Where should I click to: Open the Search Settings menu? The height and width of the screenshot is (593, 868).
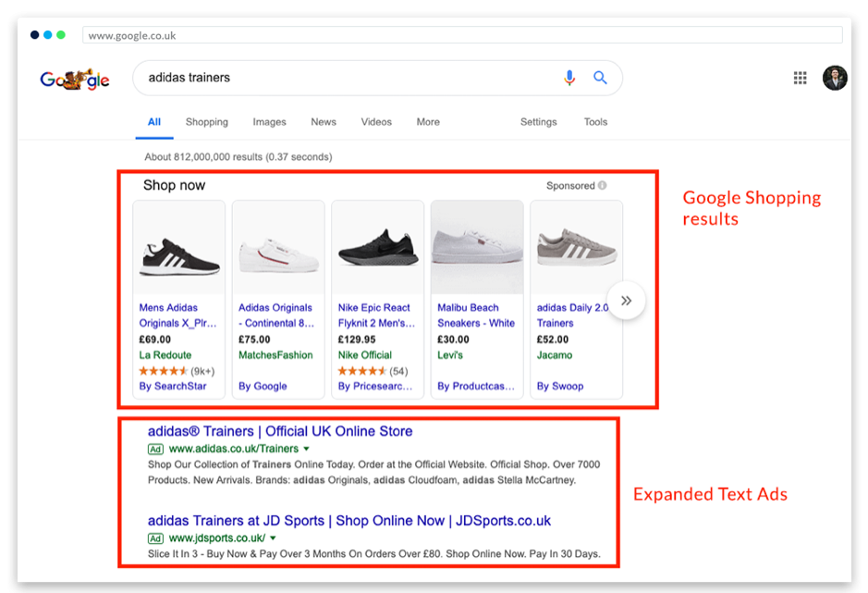tap(538, 122)
